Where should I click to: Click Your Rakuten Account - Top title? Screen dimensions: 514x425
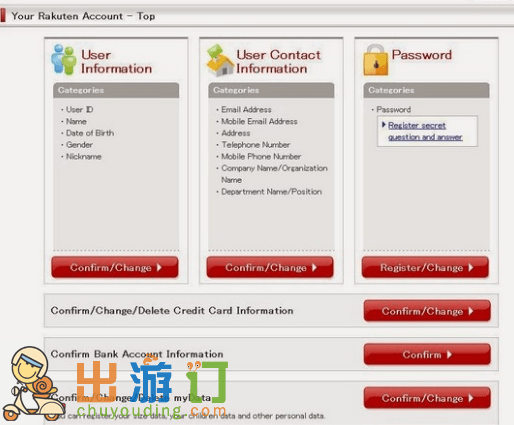[x=83, y=16]
